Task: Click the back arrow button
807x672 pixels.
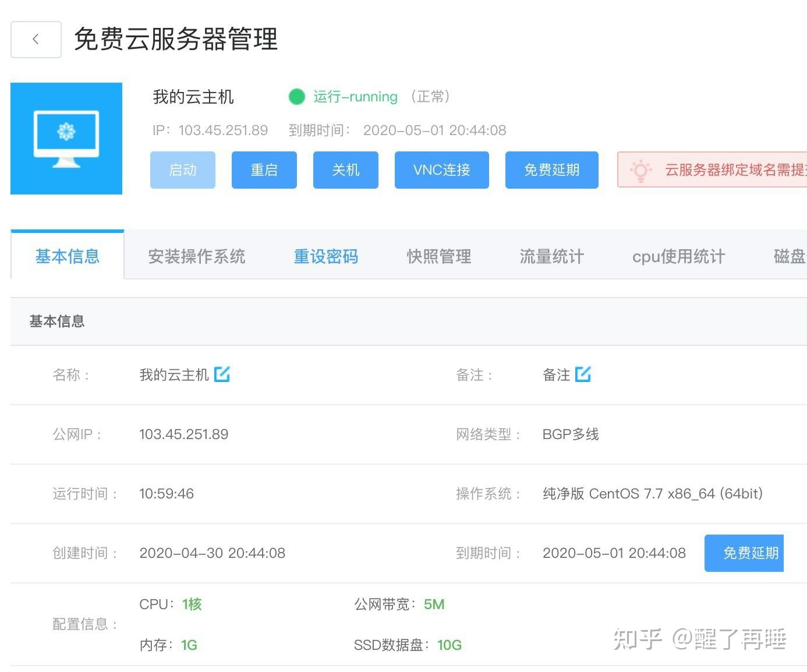Action: [x=36, y=40]
